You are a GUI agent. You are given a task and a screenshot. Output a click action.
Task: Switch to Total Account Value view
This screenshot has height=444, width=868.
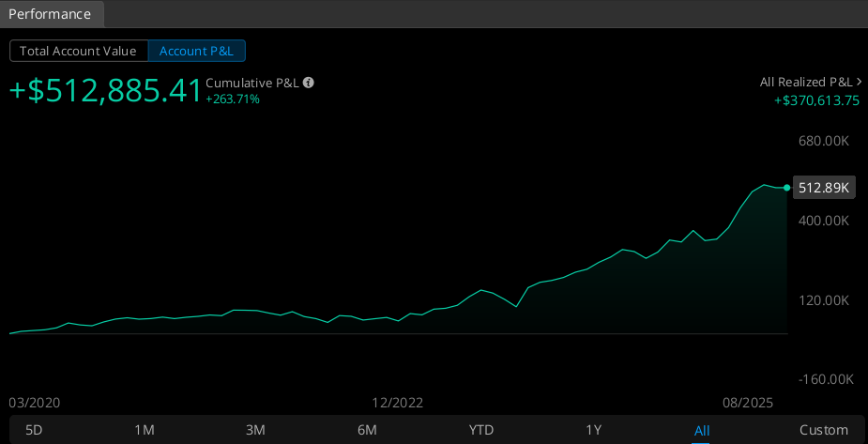tap(79, 51)
